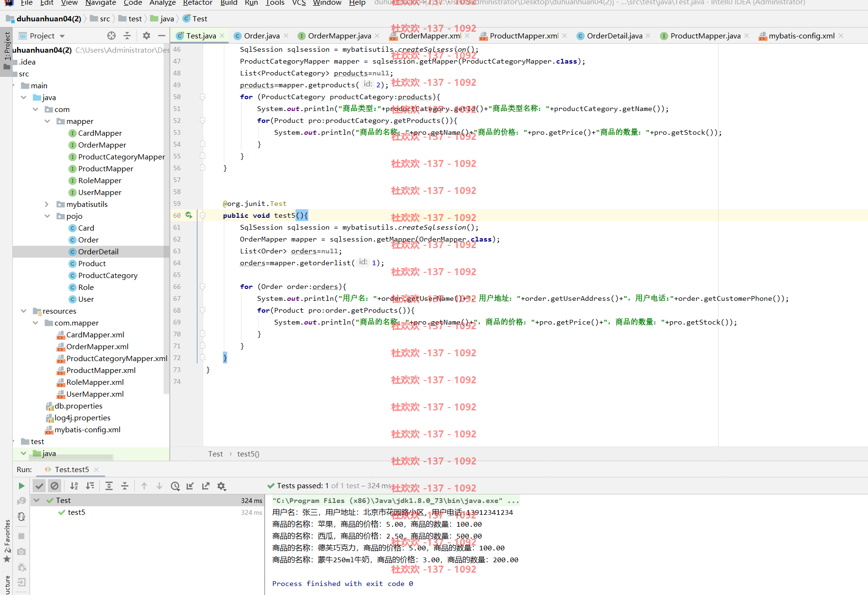Expand all nodes in test tree
The height and width of the screenshot is (595, 868).
tap(109, 486)
